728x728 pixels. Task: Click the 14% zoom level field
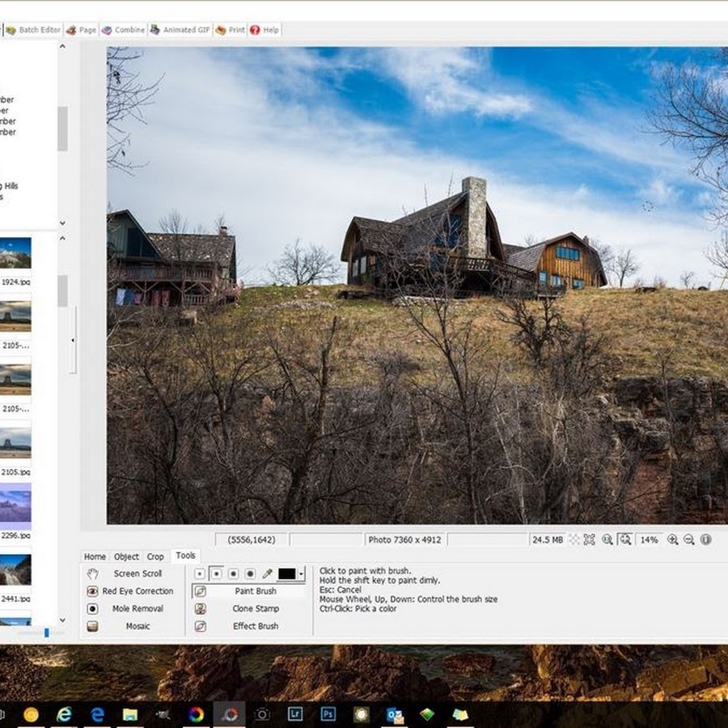pyautogui.click(x=649, y=540)
